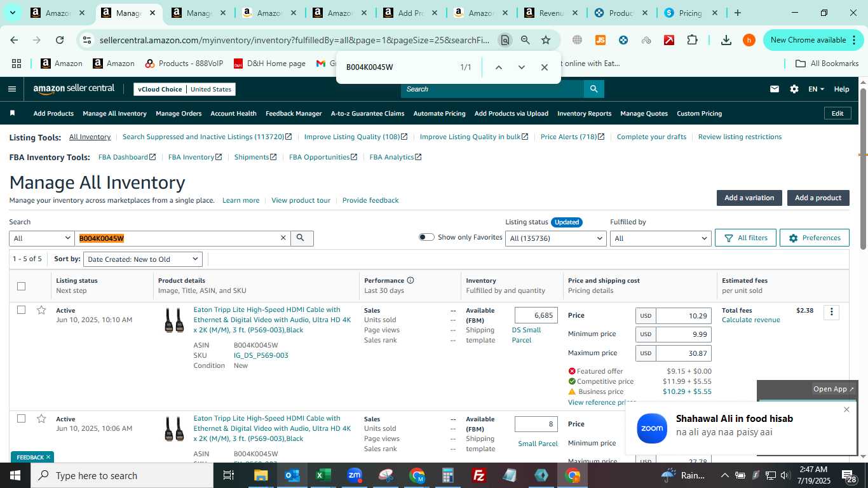Open the search scope 'All' dropdown
Viewport: 868px width, 488px height.
(42, 238)
